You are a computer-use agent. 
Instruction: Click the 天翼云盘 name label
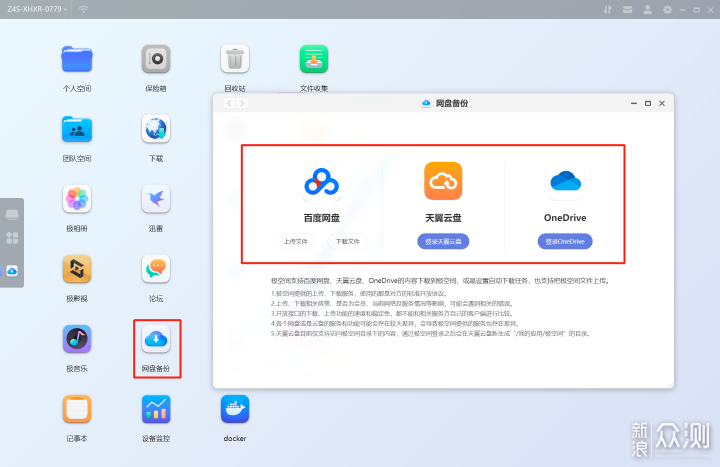[443, 218]
